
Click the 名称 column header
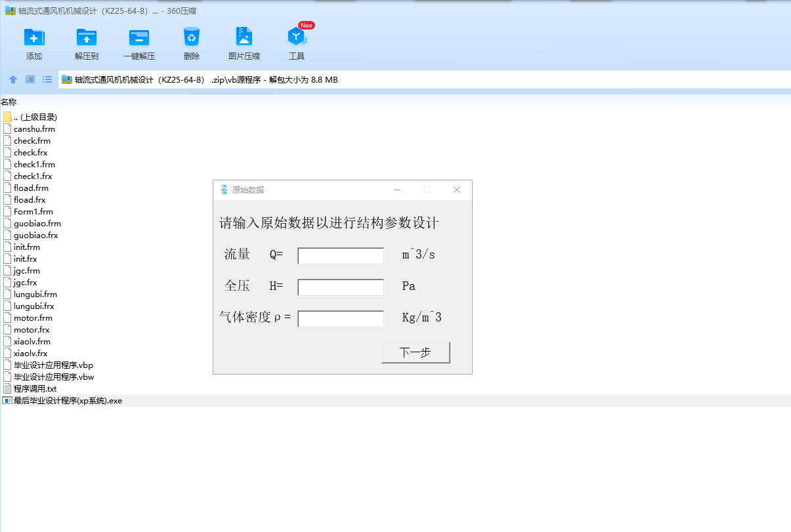[9, 102]
